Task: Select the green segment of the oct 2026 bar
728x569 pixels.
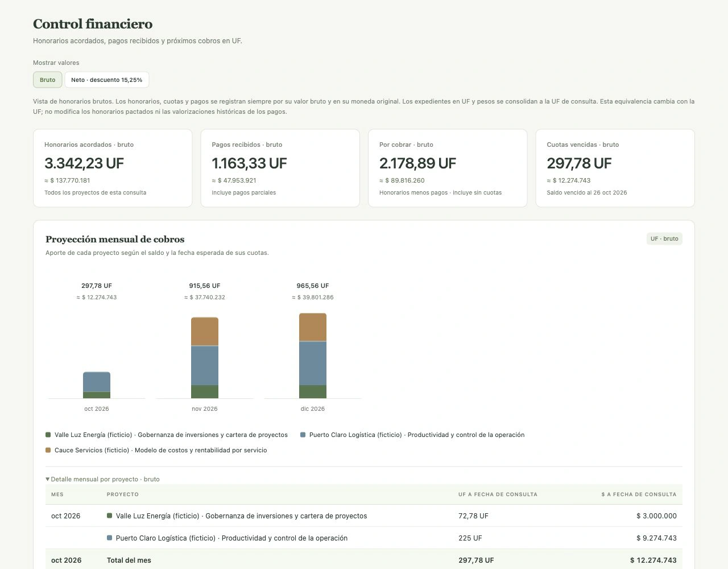Action: 97,395
